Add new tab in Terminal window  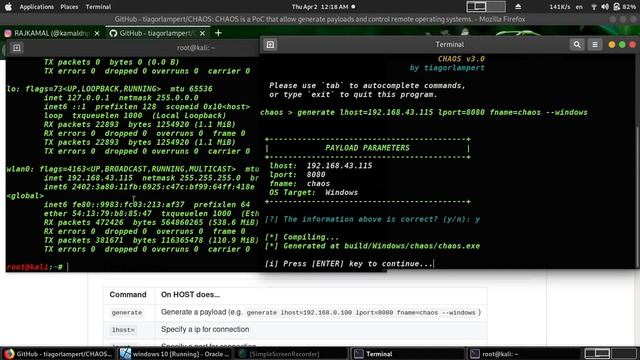[270, 44]
